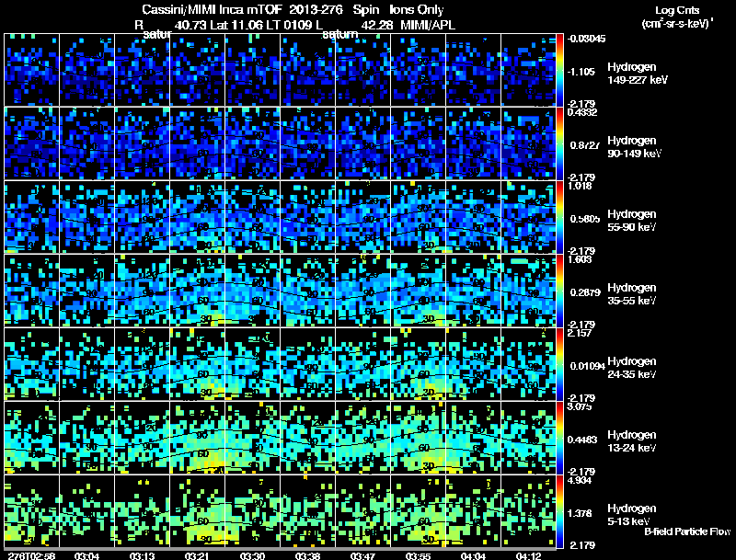This screenshot has height=560, width=736.
Task: Open the 04:12 panel in Hydrogen 90-149 keV row
Action: click(528, 143)
